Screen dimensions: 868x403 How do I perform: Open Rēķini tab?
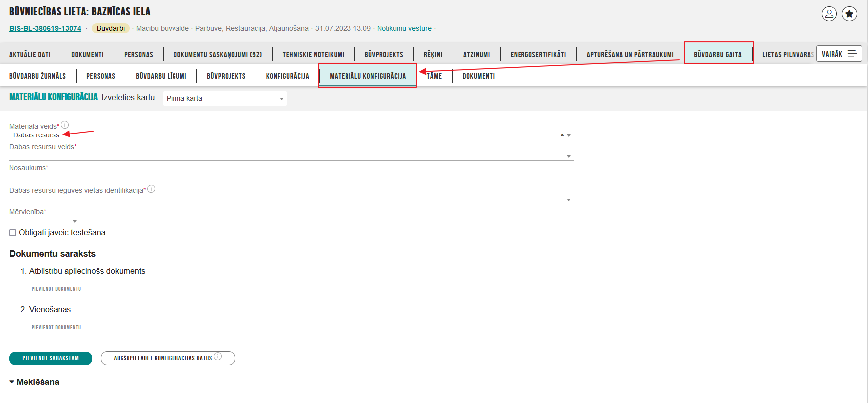[x=433, y=54]
